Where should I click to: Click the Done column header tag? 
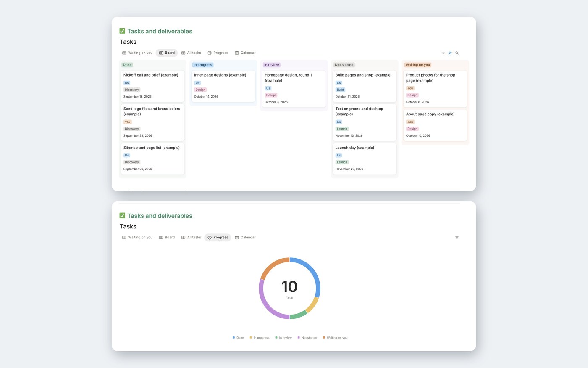(127, 65)
